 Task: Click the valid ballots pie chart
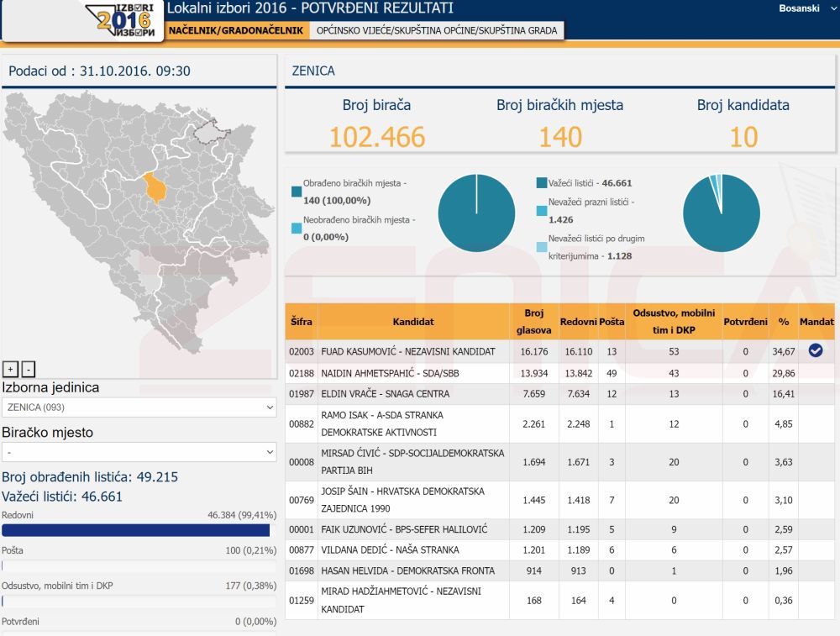click(721, 213)
